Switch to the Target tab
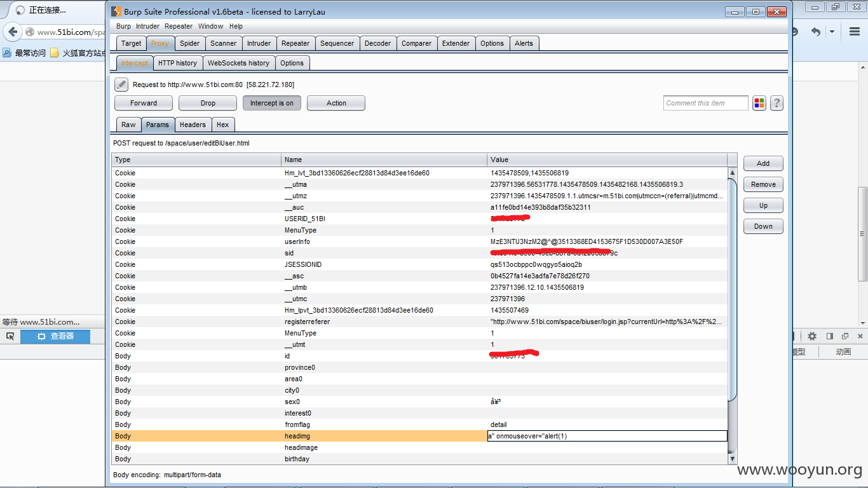The height and width of the screenshot is (488, 868). pyautogui.click(x=132, y=43)
